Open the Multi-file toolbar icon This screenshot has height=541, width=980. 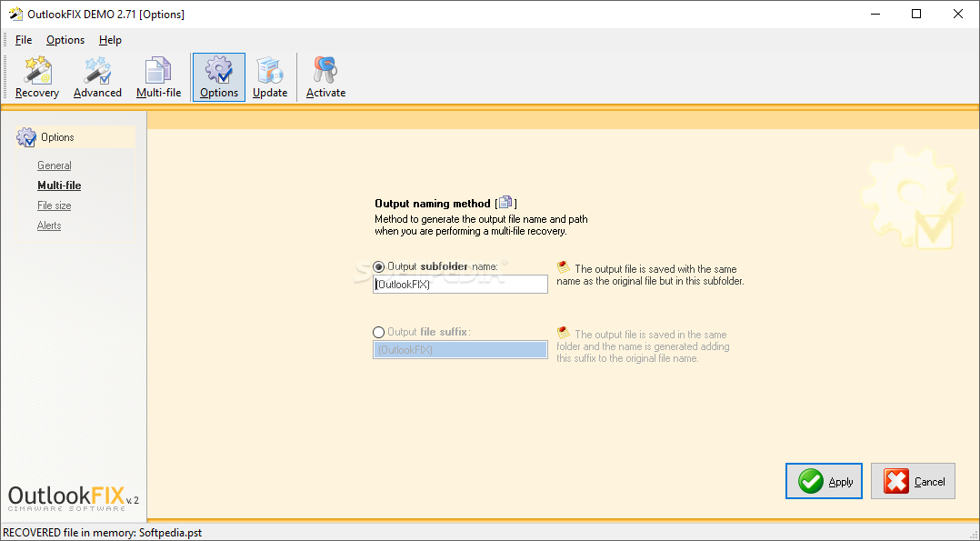coord(158,77)
